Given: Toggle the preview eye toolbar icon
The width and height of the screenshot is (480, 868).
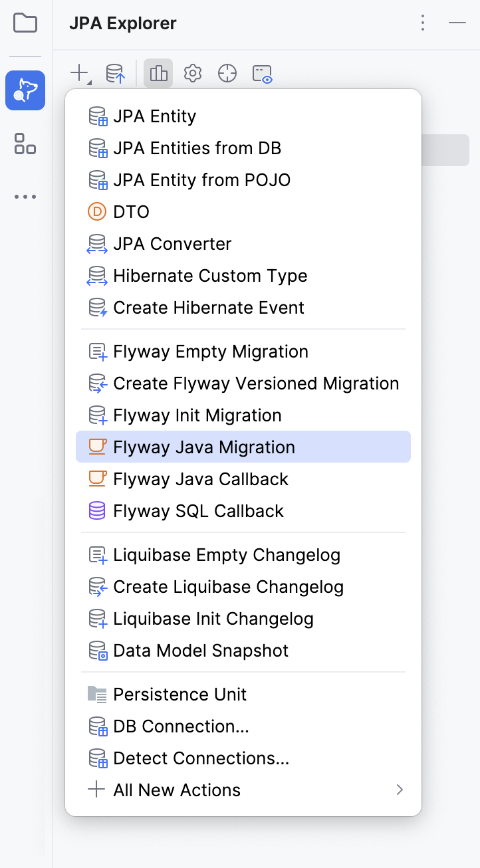Looking at the screenshot, I should 261,73.
